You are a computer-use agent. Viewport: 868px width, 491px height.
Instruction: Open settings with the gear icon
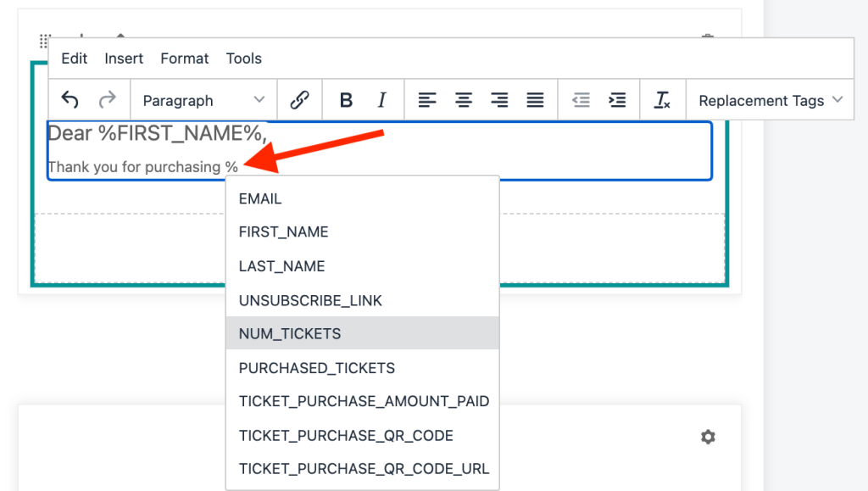[x=708, y=437]
